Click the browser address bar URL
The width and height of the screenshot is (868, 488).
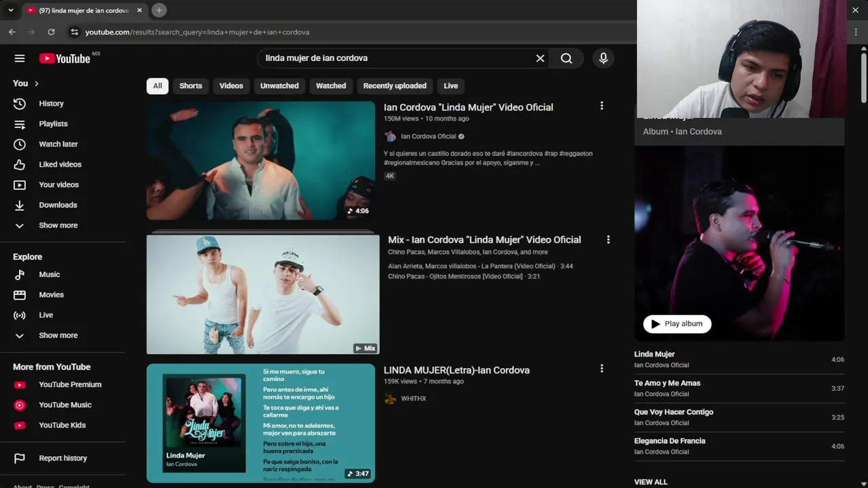197,32
